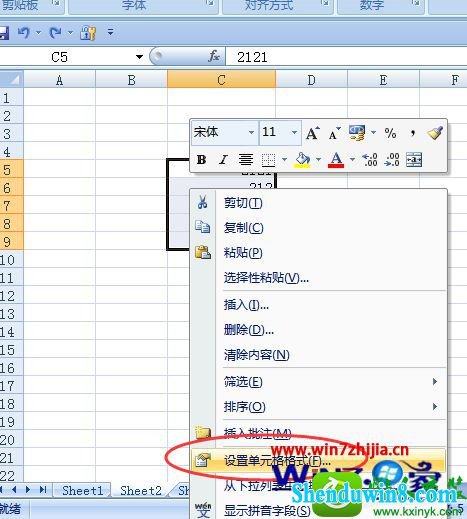Open the borders dropdown arrow

pyautogui.click(x=284, y=160)
